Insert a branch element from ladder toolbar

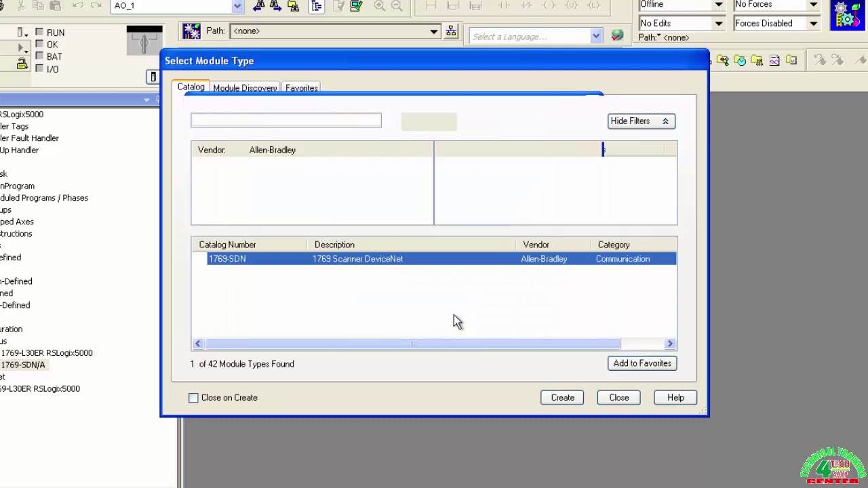(454, 5)
